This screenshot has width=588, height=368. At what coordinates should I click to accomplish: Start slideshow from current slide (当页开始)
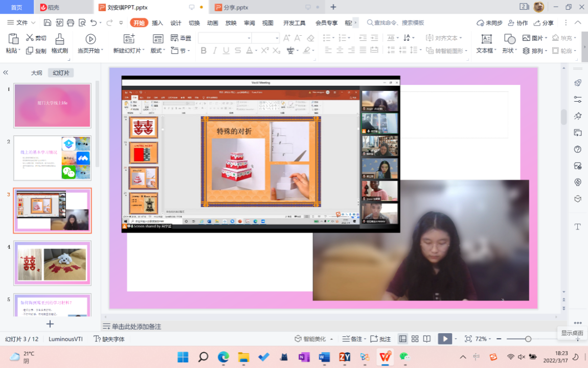pos(91,39)
